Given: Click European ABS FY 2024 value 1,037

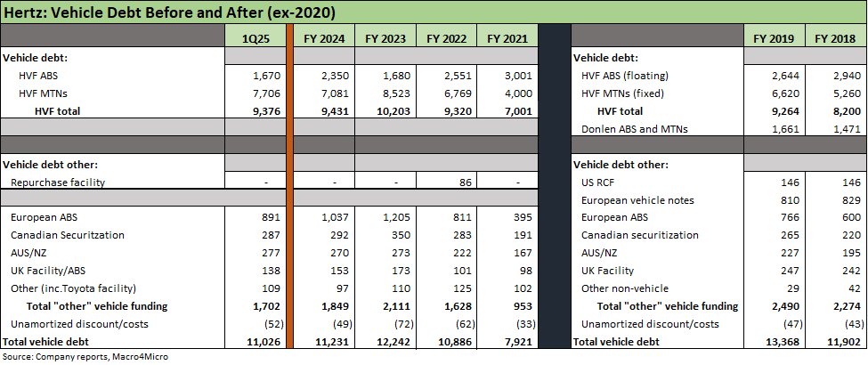Looking at the screenshot, I should (x=336, y=217).
